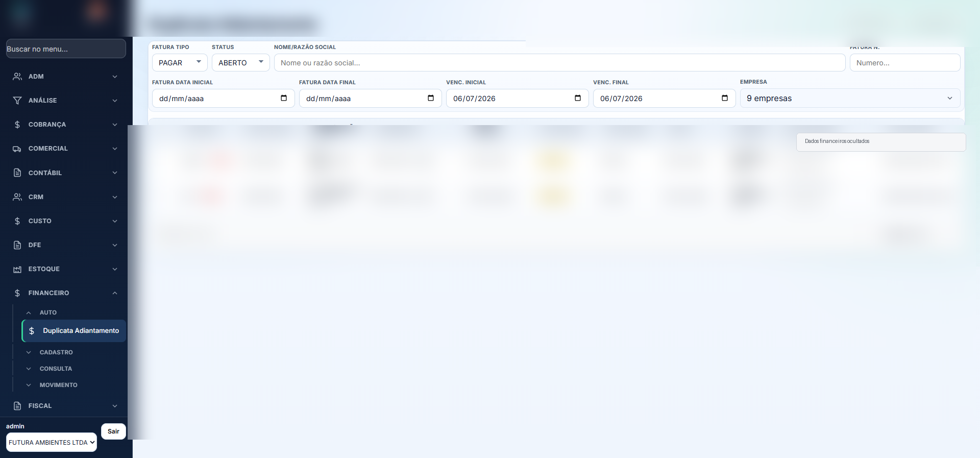This screenshot has height=458, width=980.
Task: Click the Nome ou razão social field
Action: point(559,63)
